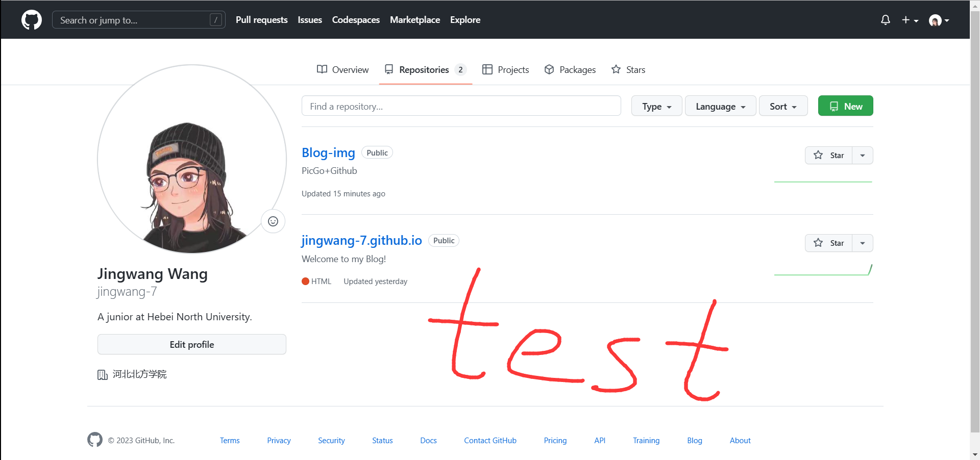Switch to the Projects tab
Screen dimensions: 980x460
(506, 69)
